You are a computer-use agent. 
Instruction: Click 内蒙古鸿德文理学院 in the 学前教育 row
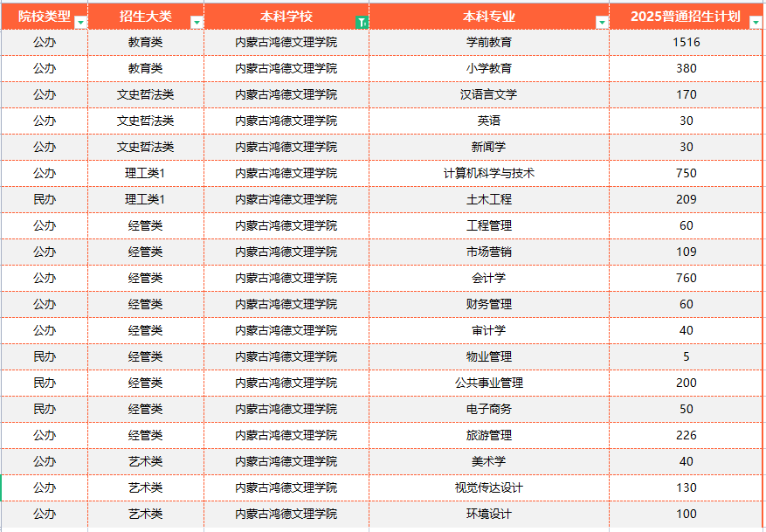(286, 43)
